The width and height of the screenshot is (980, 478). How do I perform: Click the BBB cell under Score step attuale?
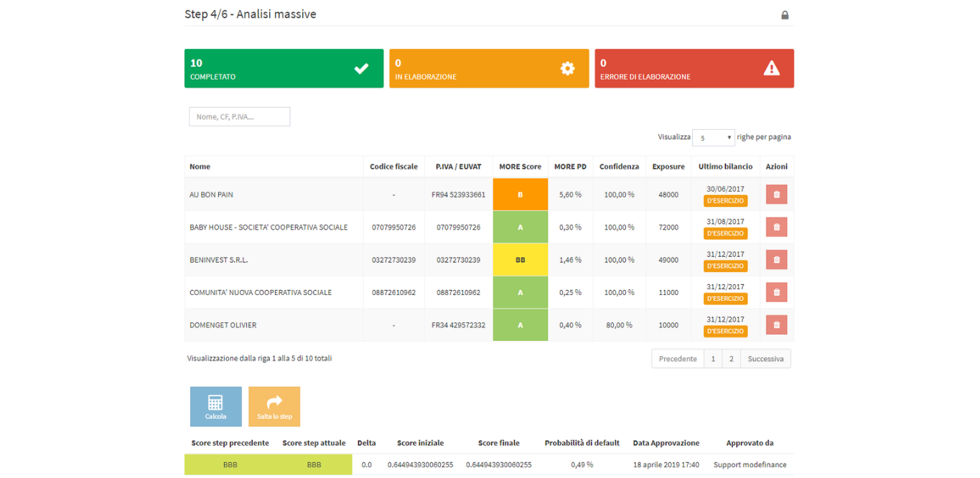tap(314, 464)
